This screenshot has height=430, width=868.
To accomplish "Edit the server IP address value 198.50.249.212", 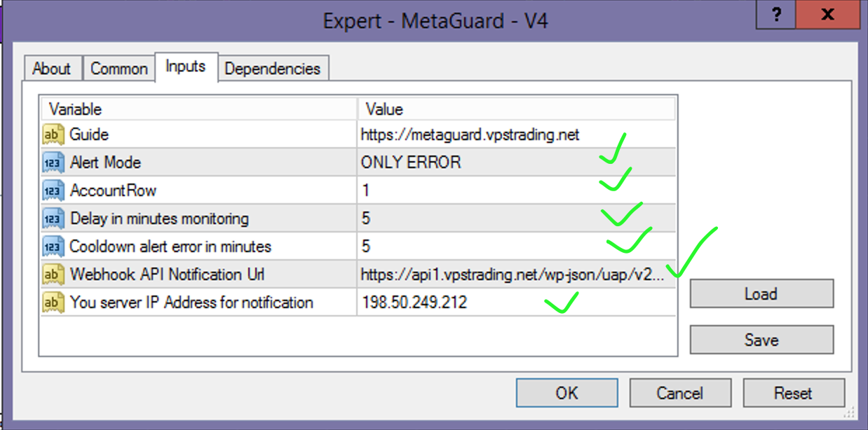I will click(414, 303).
